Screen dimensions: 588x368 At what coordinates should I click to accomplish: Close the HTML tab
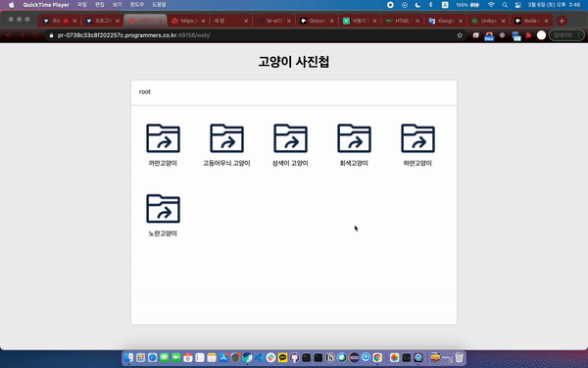coord(417,21)
